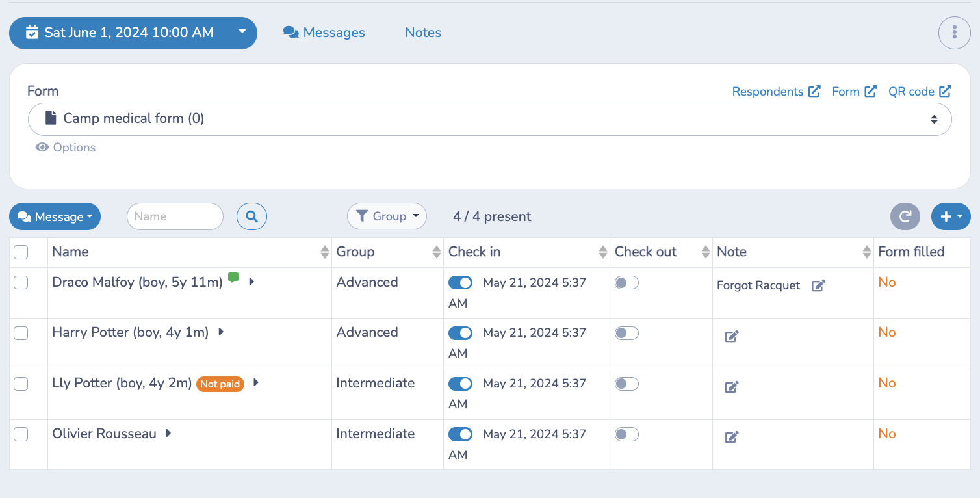
Task: Toggle off check in for Draco Malfoy
Action: click(x=460, y=283)
